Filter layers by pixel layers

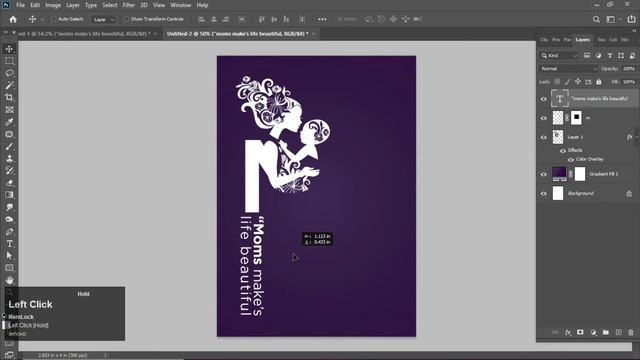(x=587, y=56)
